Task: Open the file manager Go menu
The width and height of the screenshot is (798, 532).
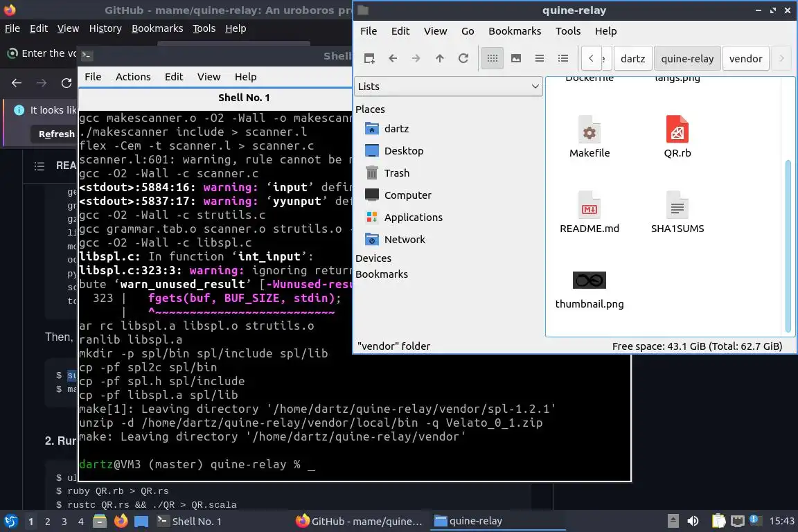Action: (x=468, y=31)
